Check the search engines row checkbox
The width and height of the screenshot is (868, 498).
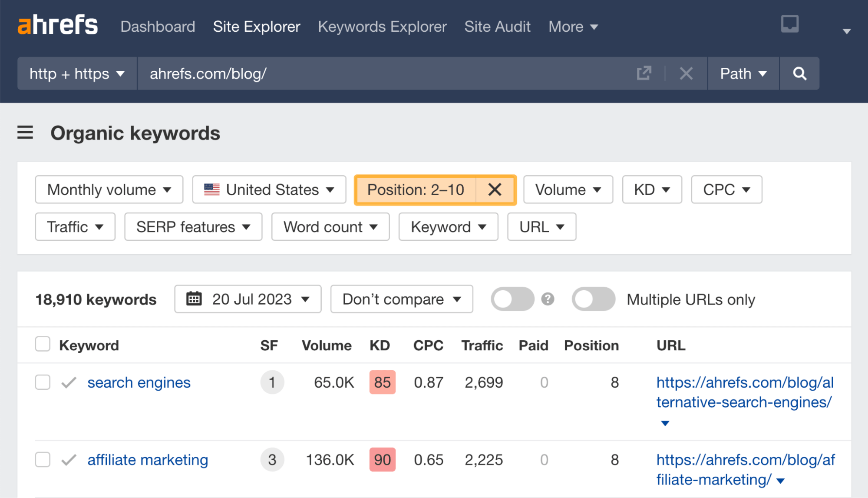(x=43, y=382)
